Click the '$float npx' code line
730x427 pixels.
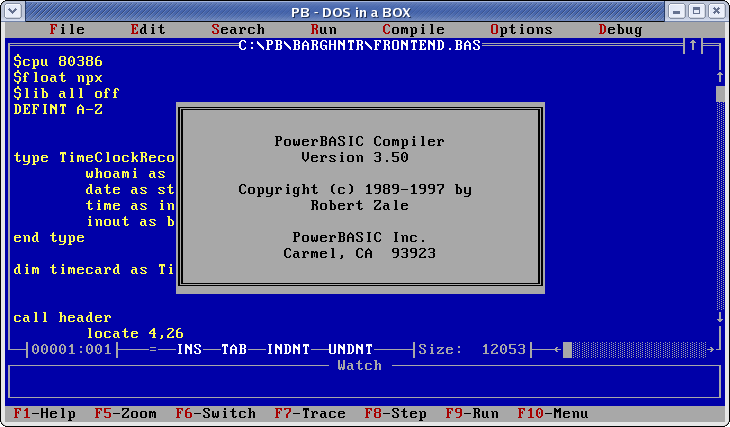58,77
